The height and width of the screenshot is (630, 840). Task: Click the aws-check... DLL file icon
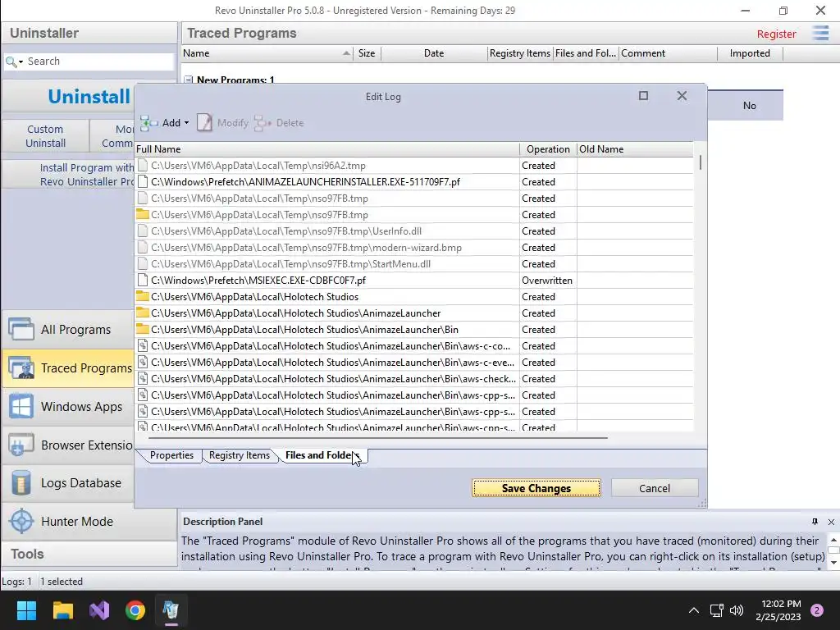(x=143, y=378)
